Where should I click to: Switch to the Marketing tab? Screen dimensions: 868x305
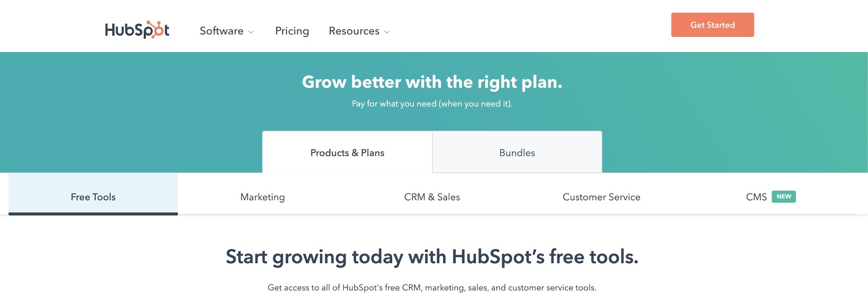[263, 196]
